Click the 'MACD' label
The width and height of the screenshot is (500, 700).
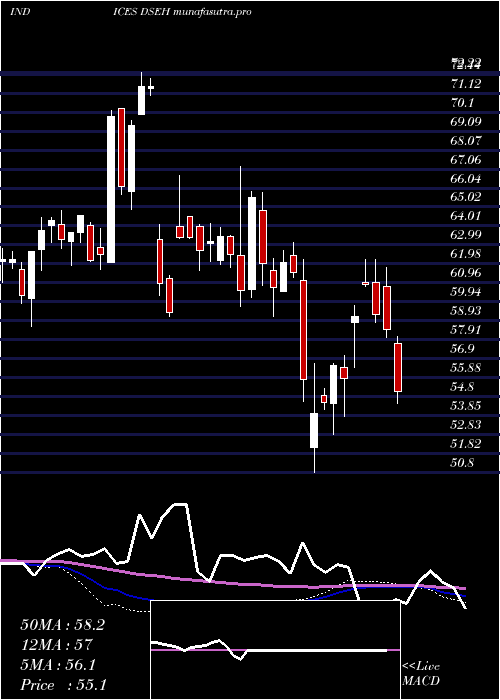coord(421,681)
